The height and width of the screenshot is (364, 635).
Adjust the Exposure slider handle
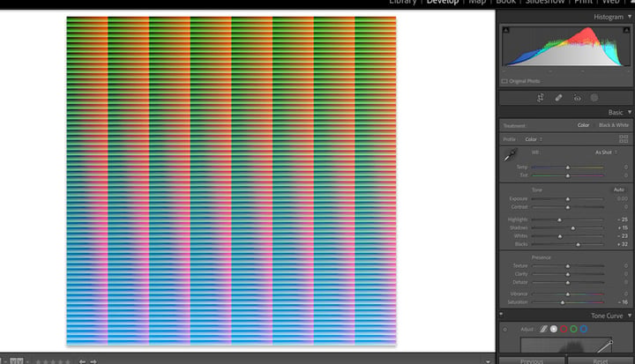tap(568, 199)
